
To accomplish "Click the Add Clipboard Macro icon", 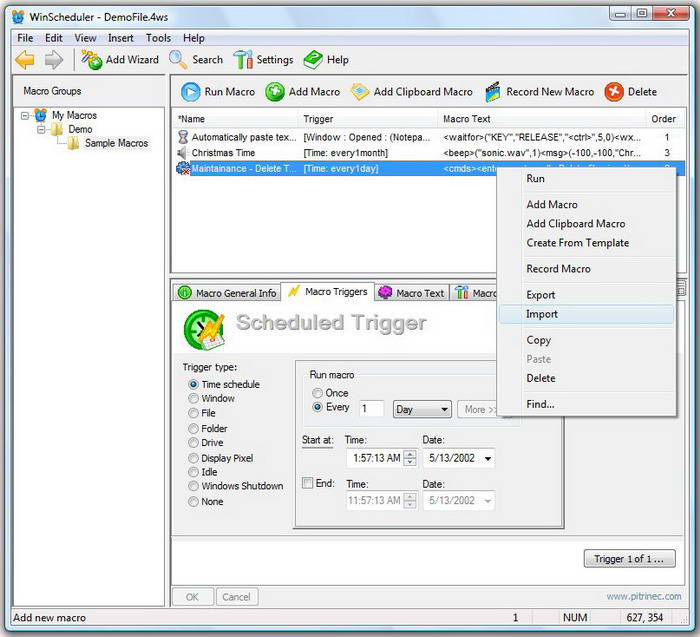I will (x=360, y=92).
